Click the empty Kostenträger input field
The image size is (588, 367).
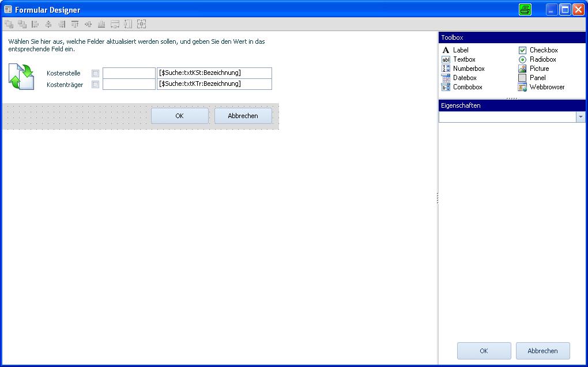(x=129, y=84)
